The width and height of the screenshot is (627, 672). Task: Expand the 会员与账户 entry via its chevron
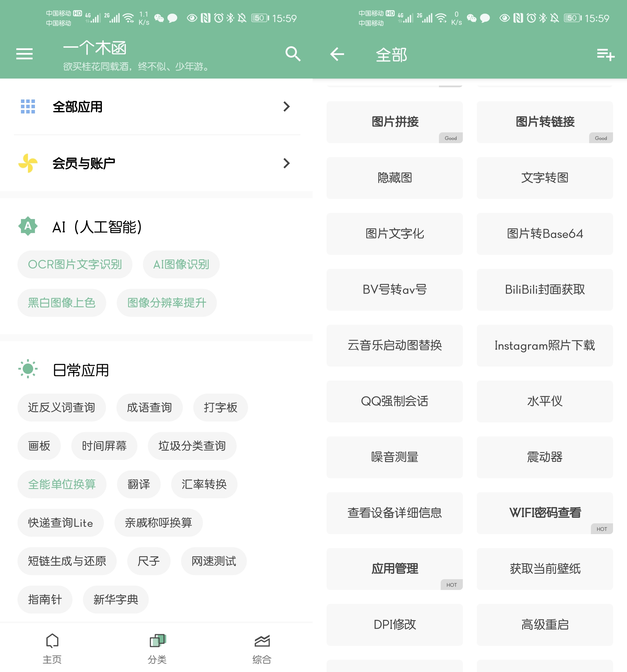[287, 163]
